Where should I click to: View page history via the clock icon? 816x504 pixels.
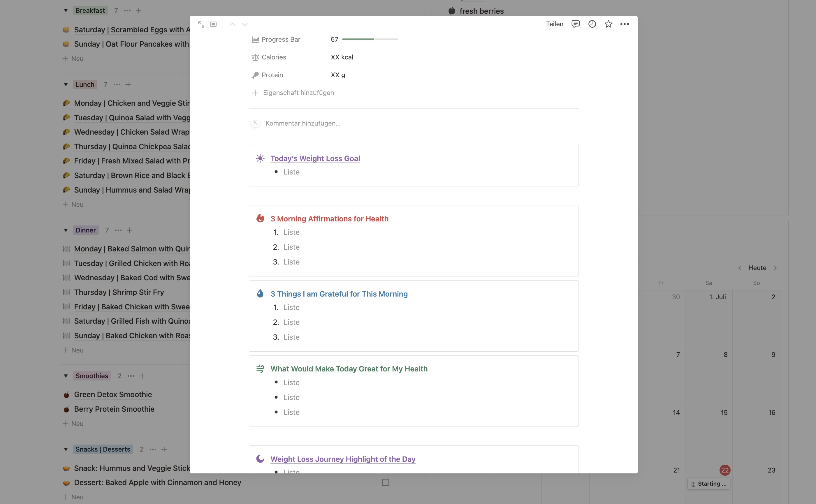click(x=592, y=24)
